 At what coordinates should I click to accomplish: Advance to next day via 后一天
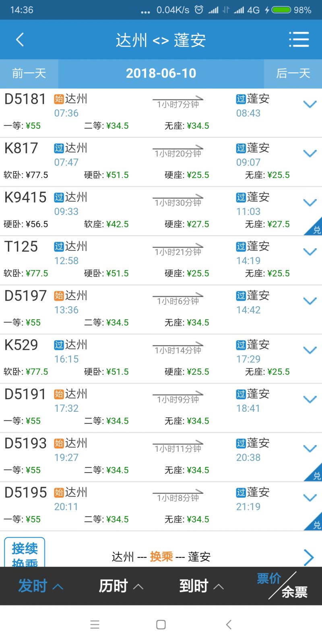(293, 73)
